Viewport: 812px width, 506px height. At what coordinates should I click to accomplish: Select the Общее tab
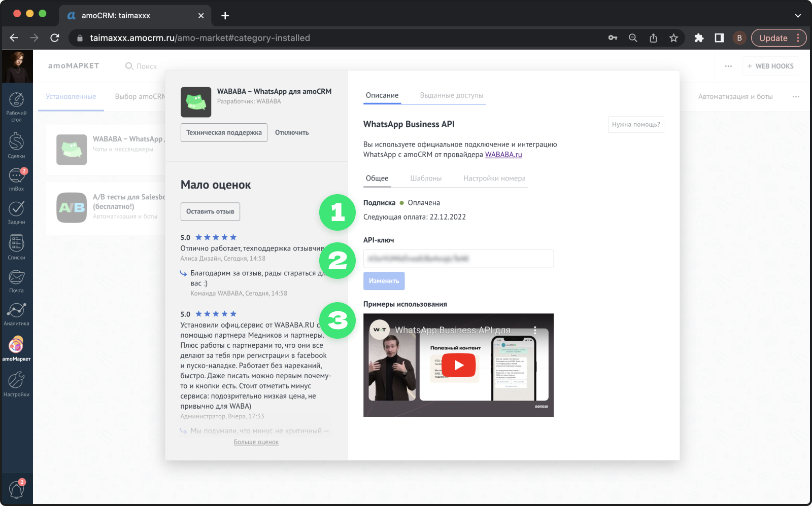pos(377,178)
